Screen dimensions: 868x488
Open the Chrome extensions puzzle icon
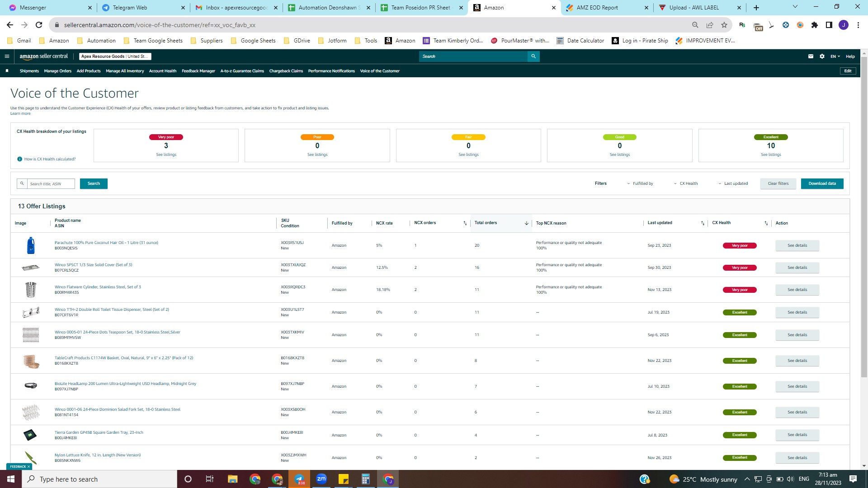coord(815,25)
